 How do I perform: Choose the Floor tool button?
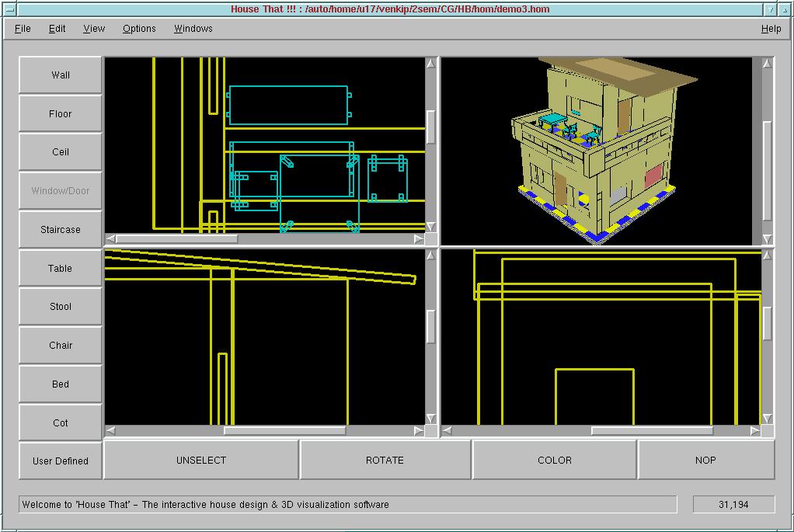61,113
